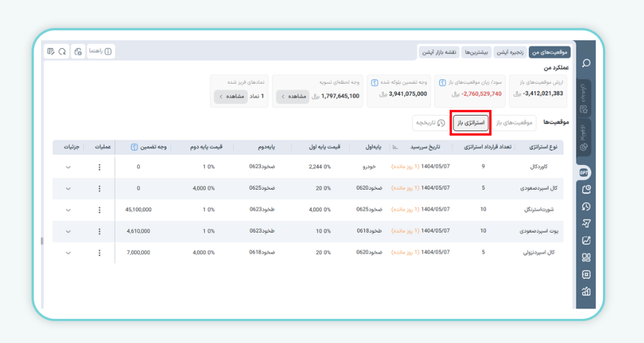644x343 pixels.
Task: Click the search magnifier icon in sidebar
Action: (585, 63)
